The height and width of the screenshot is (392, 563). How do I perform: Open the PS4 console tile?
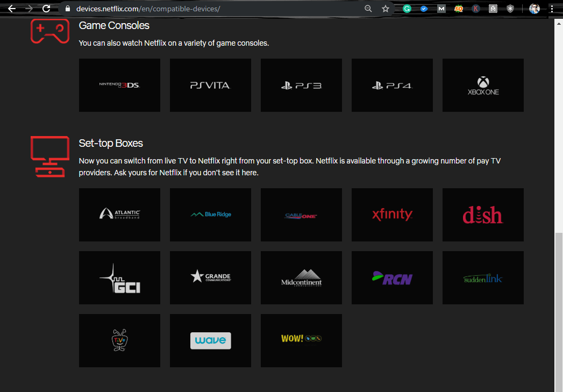pos(391,85)
